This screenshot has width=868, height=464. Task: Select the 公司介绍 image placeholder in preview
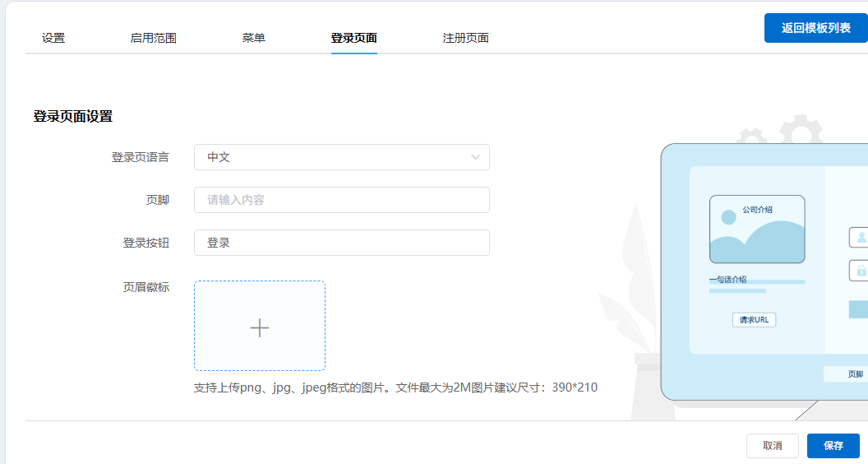tap(757, 230)
